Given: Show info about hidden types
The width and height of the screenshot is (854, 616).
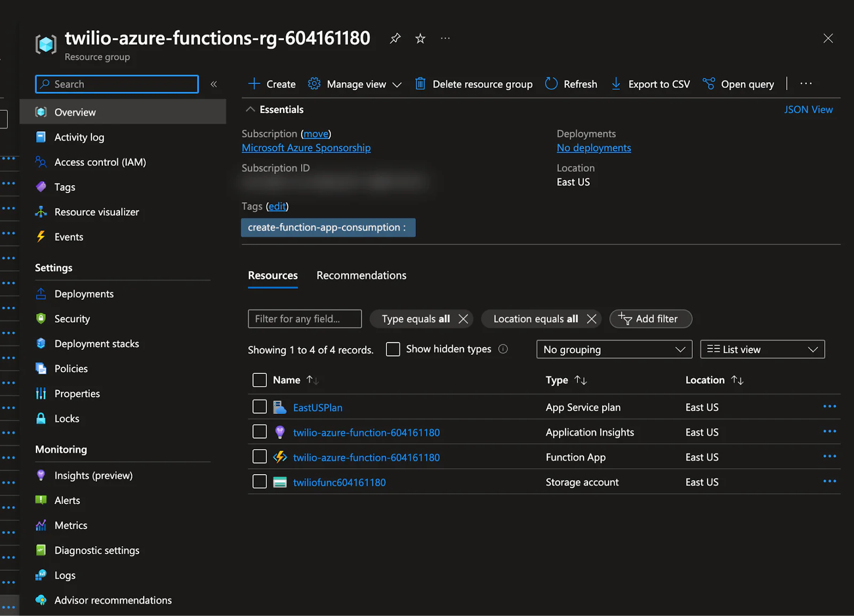Looking at the screenshot, I should click(503, 349).
